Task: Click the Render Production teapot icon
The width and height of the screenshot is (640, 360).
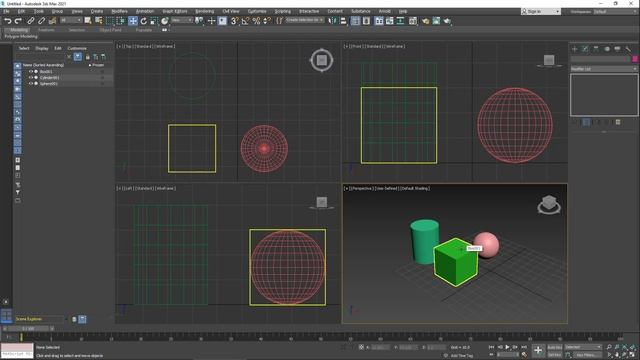Action: coord(447,21)
